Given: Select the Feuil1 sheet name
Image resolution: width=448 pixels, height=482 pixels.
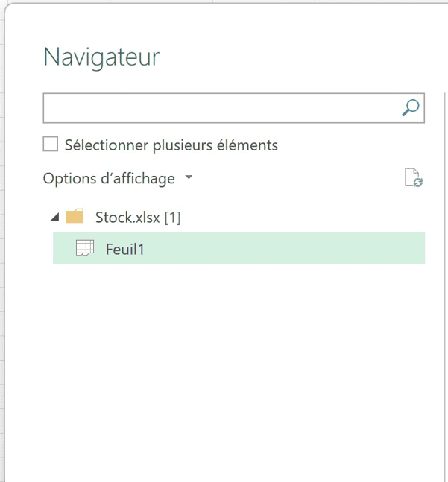Looking at the screenshot, I should [125, 249].
